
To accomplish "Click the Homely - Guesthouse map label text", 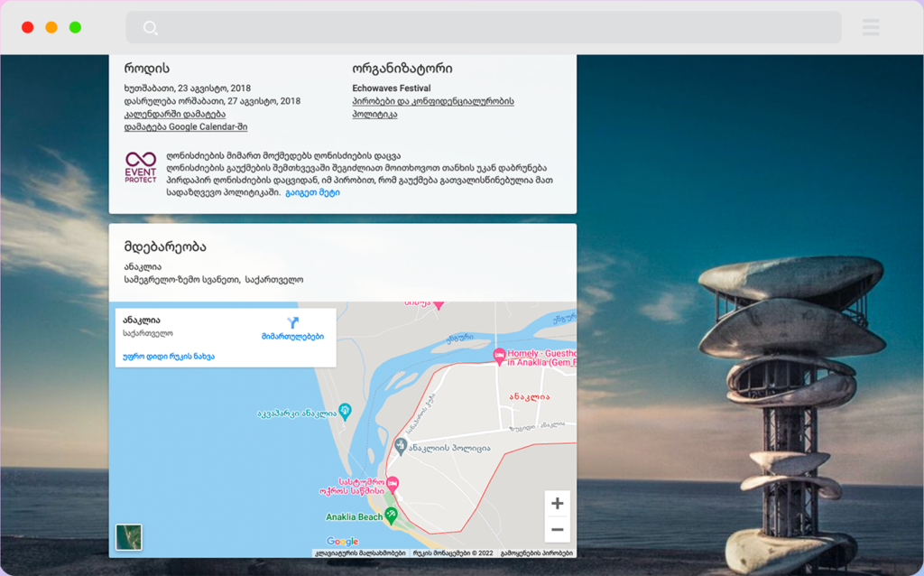I will pos(541,358).
